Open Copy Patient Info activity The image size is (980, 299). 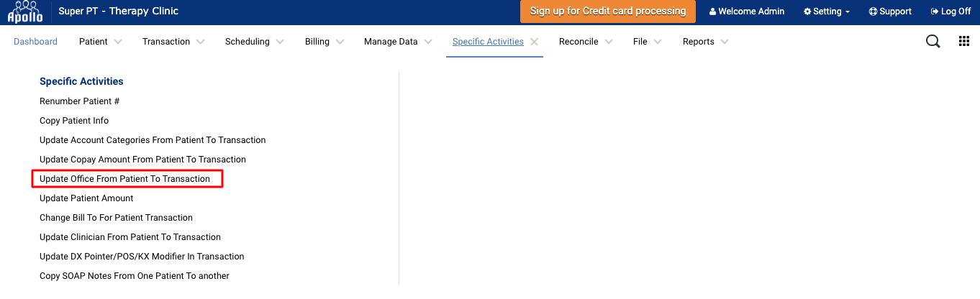pyautogui.click(x=74, y=121)
